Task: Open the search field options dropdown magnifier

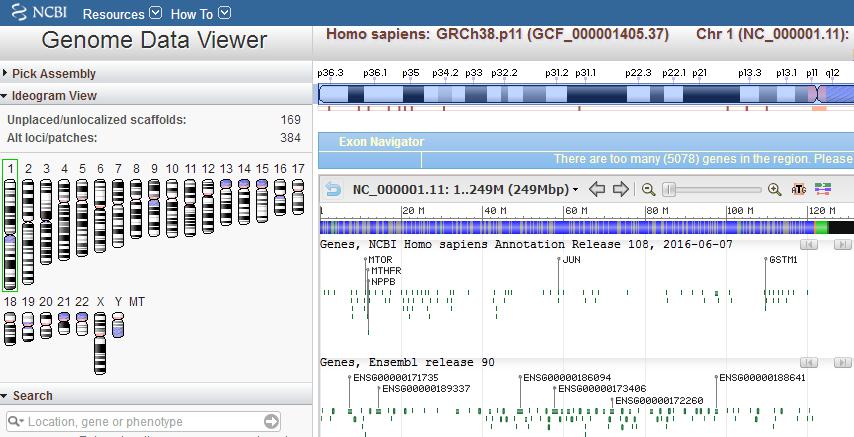Action: [16, 421]
